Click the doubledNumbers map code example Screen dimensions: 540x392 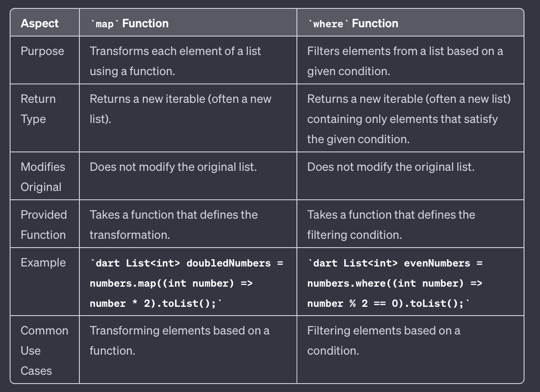point(186,283)
